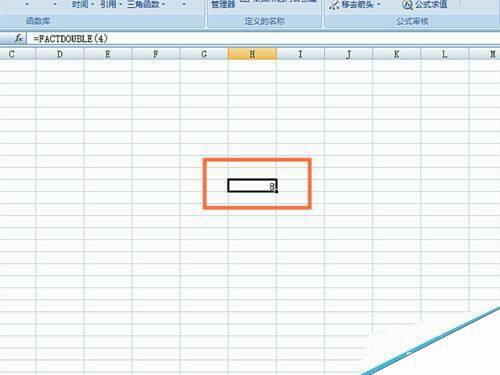Select the column G header

click(x=204, y=54)
